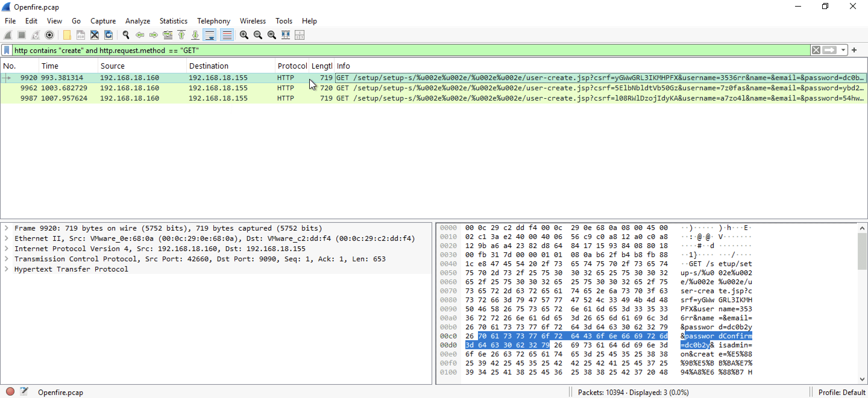Image resolution: width=868 pixels, height=398 pixels.
Task: Zoom out main window text
Action: 258,35
